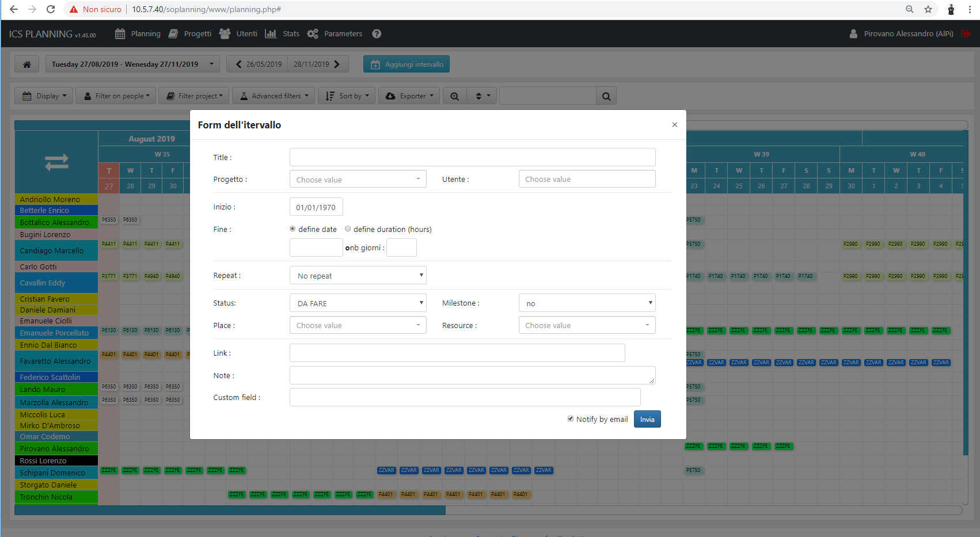Click the help question mark icon
980x537 pixels.
[x=377, y=34]
